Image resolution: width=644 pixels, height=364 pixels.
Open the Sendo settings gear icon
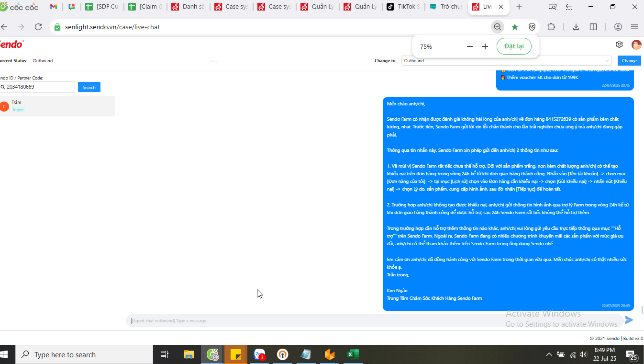tap(619, 44)
